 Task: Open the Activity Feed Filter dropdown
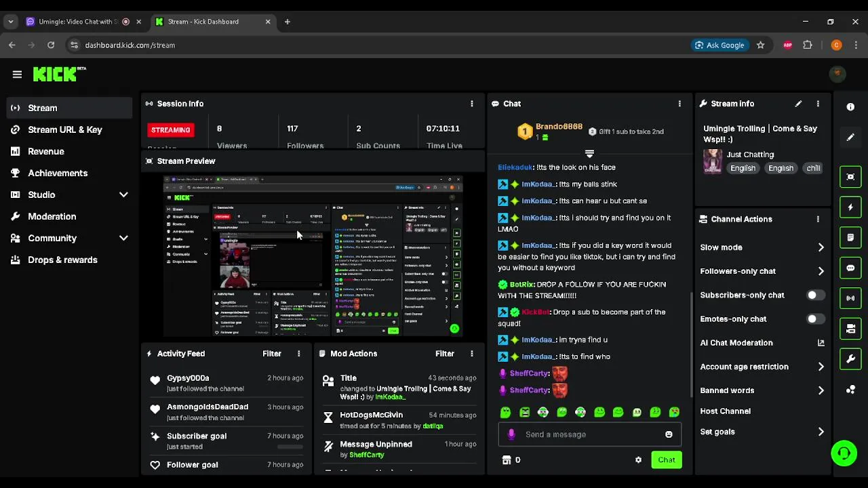[272, 354]
